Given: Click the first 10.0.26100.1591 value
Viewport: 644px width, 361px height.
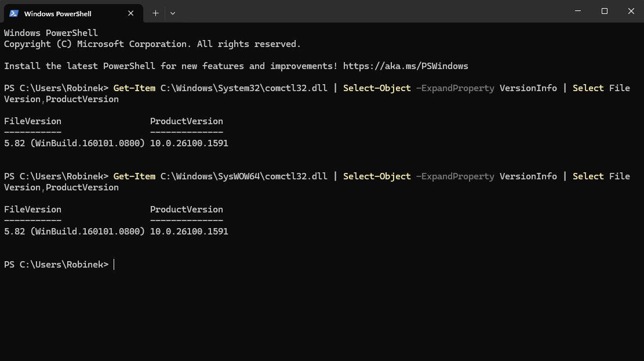Looking at the screenshot, I should point(189,143).
